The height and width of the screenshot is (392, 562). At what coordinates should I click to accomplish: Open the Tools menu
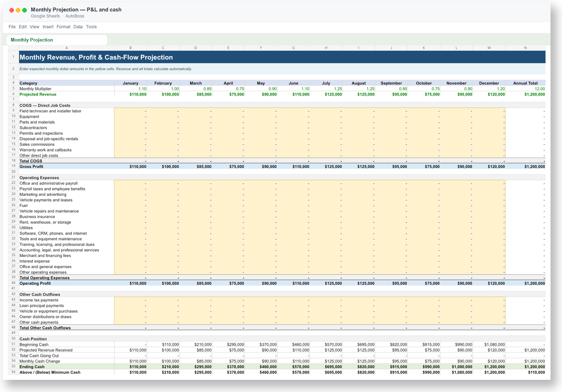(91, 27)
